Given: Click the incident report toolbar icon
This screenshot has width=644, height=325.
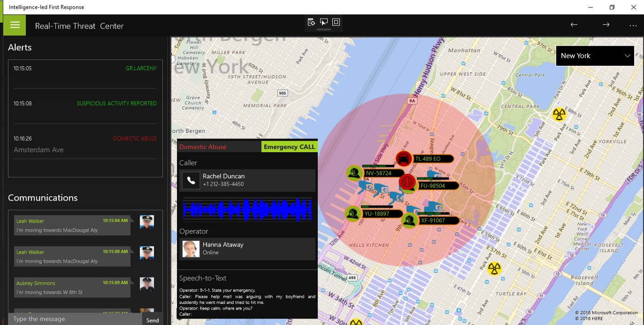Looking at the screenshot, I should coord(311,22).
